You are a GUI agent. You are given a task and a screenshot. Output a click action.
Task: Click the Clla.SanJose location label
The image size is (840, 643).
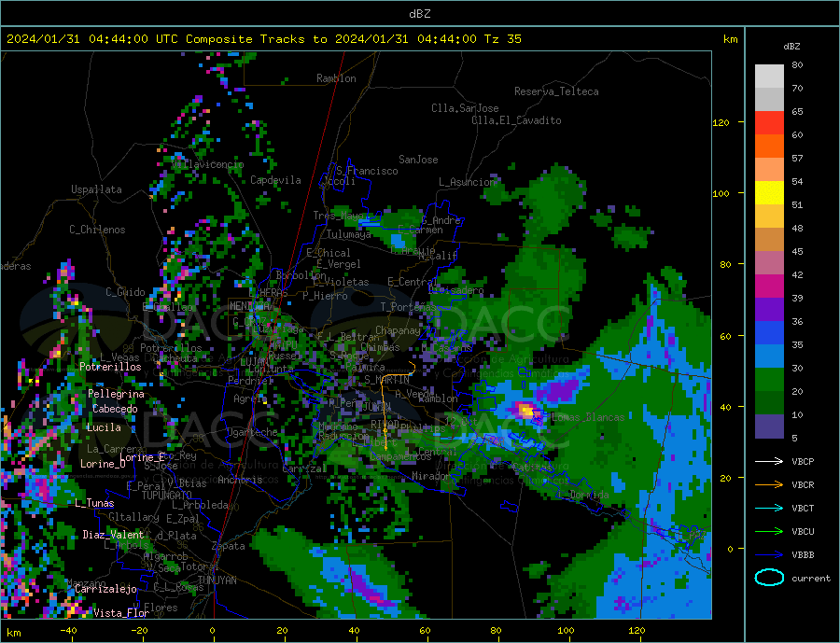(x=465, y=108)
